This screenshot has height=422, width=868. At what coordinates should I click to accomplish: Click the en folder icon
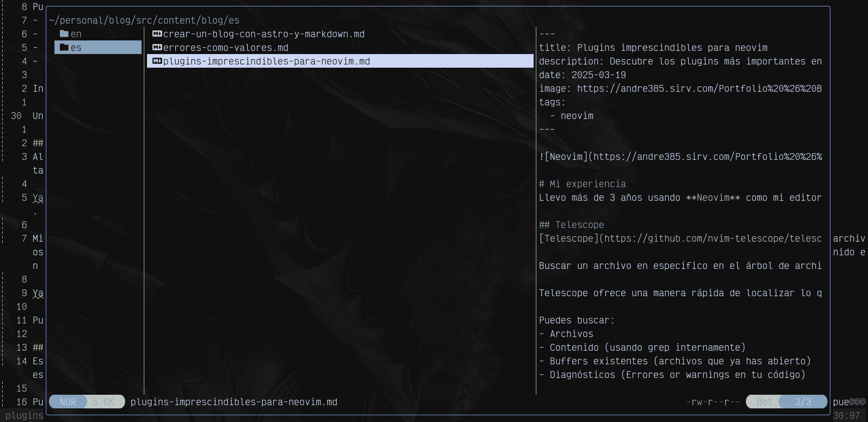64,34
